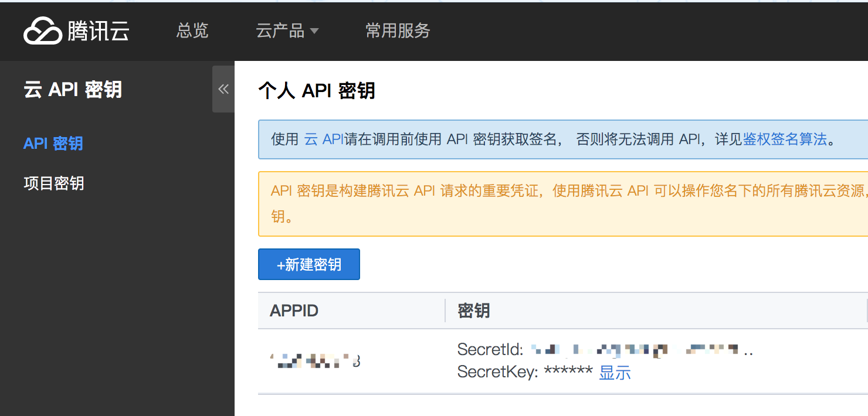Click the 个人 API 密钥 page heading

[x=317, y=91]
